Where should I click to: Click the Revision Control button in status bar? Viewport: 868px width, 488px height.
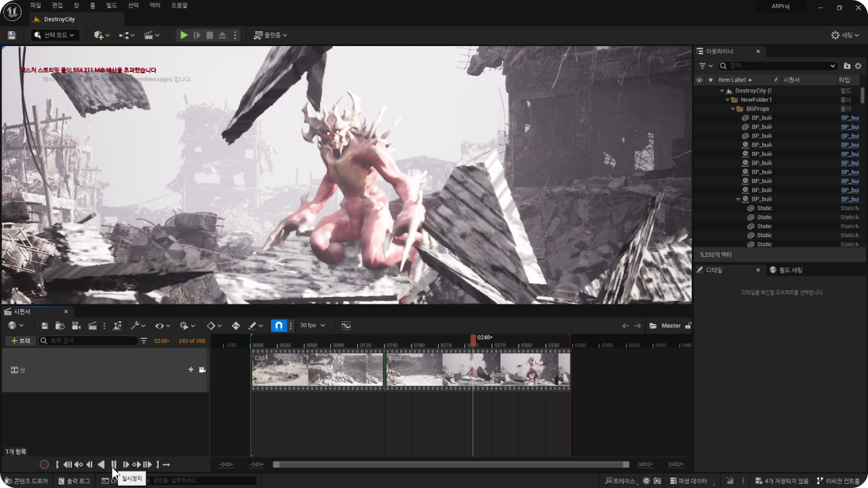[838, 481]
